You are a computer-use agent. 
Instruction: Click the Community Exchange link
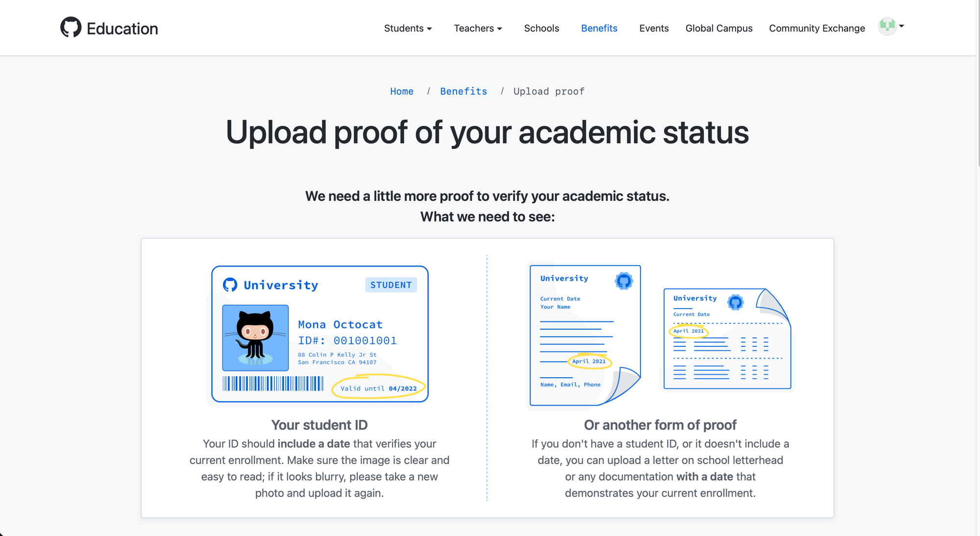[817, 27]
